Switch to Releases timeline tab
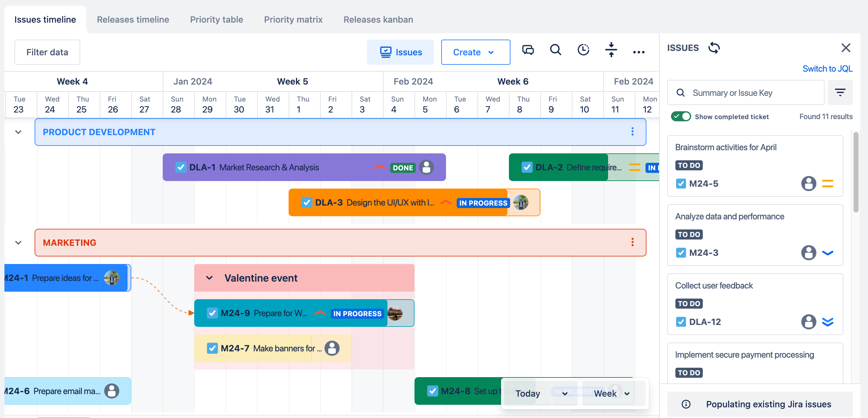Screen dimensions: 868x418 pyautogui.click(x=133, y=19)
